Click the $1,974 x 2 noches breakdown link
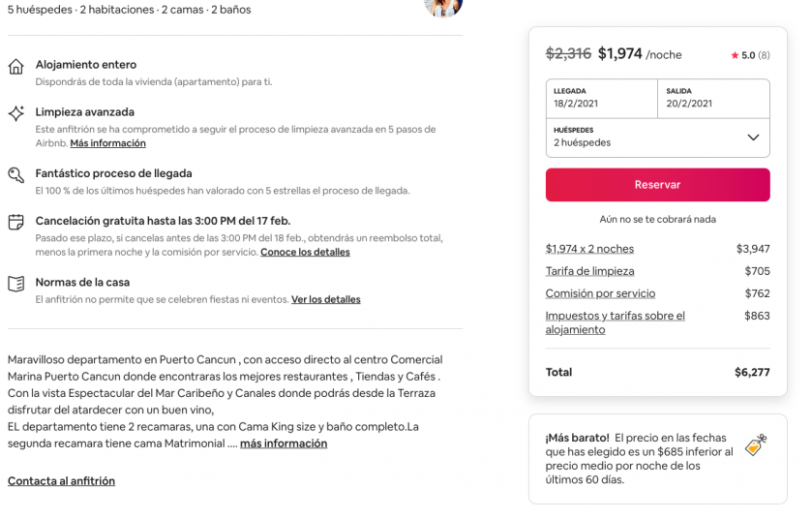This screenshot has width=812, height=519. (589, 249)
